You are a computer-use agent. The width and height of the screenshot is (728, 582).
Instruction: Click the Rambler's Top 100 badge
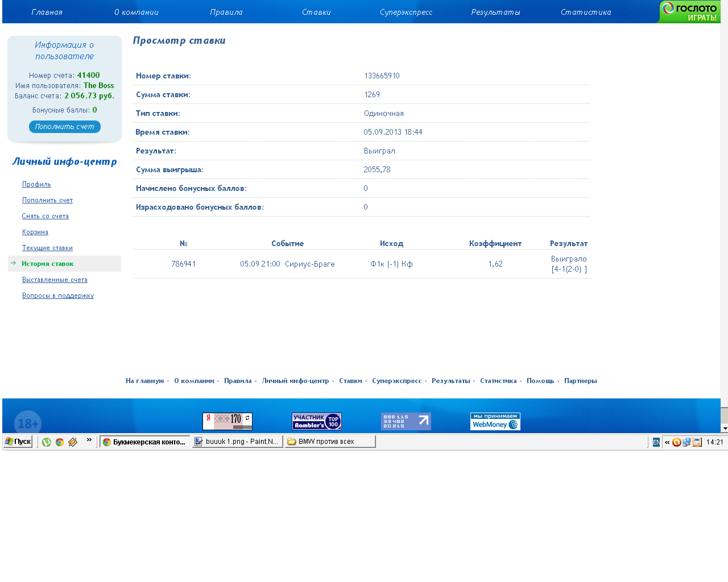pos(317,421)
